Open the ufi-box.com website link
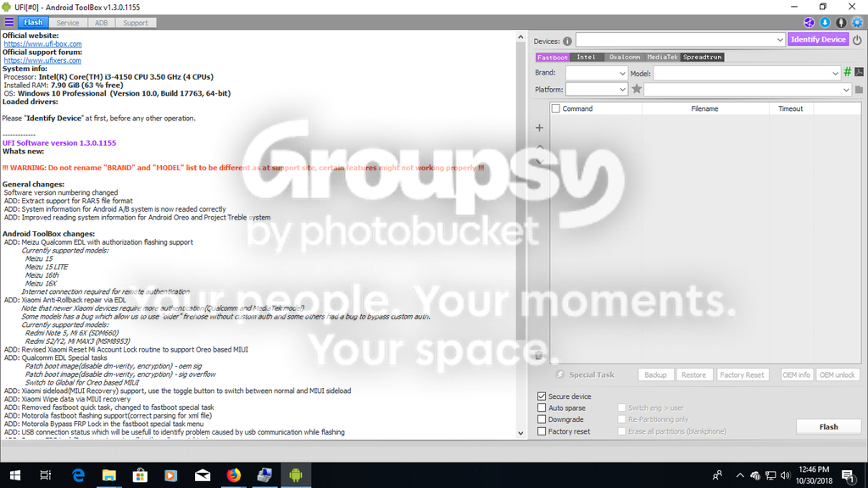The width and height of the screenshot is (868, 488). [42, 44]
